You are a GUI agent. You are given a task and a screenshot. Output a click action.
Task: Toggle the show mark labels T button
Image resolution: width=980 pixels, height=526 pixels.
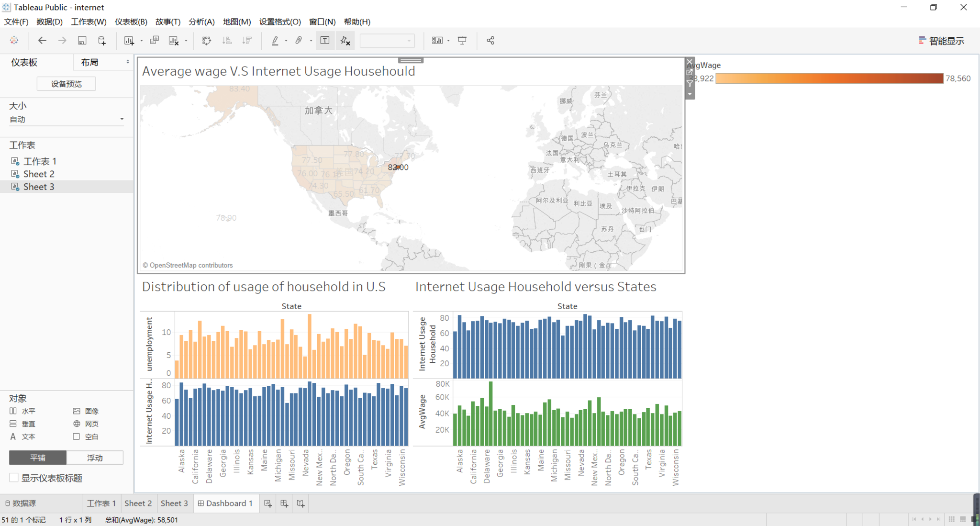pos(325,41)
